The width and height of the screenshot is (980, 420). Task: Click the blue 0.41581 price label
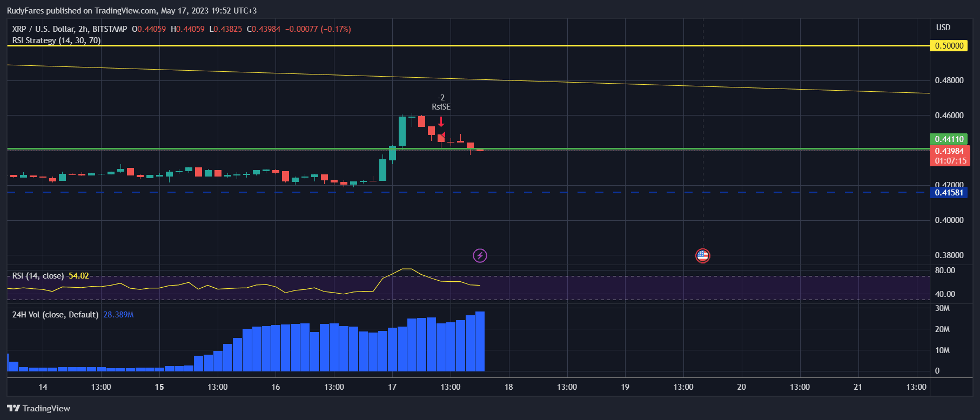(x=949, y=193)
